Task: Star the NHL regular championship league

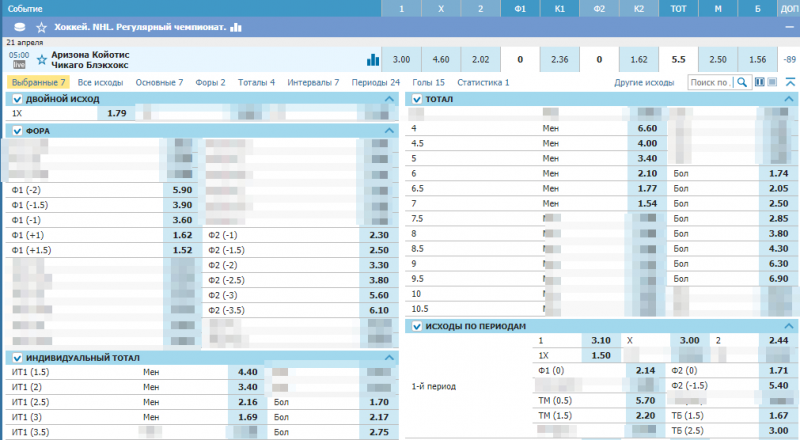Action: click(41, 27)
